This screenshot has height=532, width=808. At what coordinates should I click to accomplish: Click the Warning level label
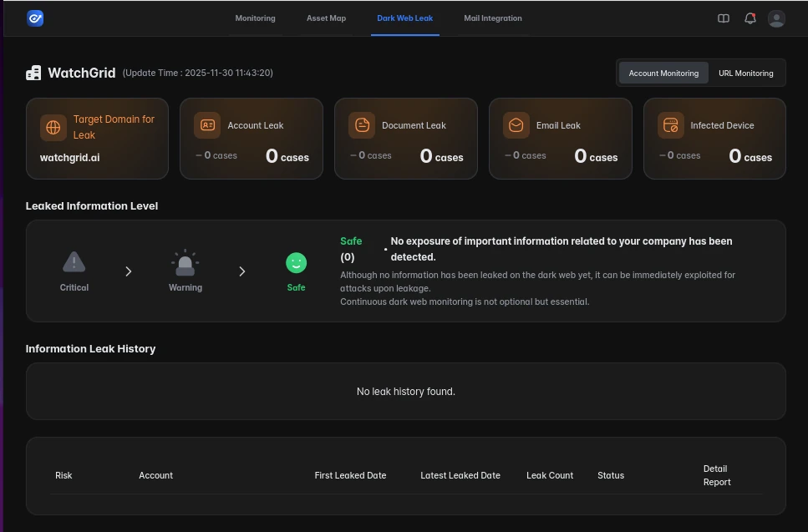[x=185, y=287]
